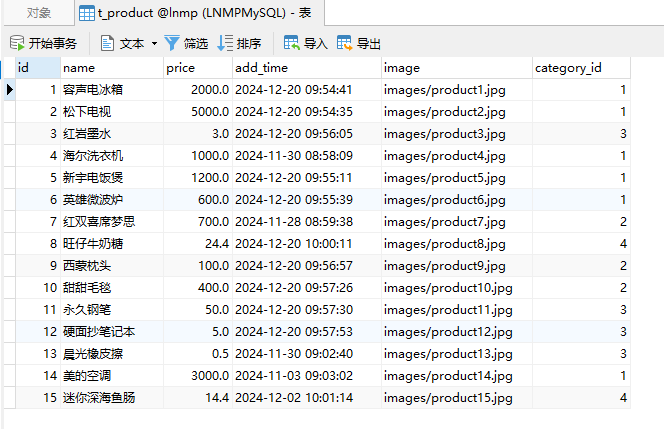This screenshot has width=664, height=429.
Task: Select name cell 松下电视
Action: tap(112, 112)
